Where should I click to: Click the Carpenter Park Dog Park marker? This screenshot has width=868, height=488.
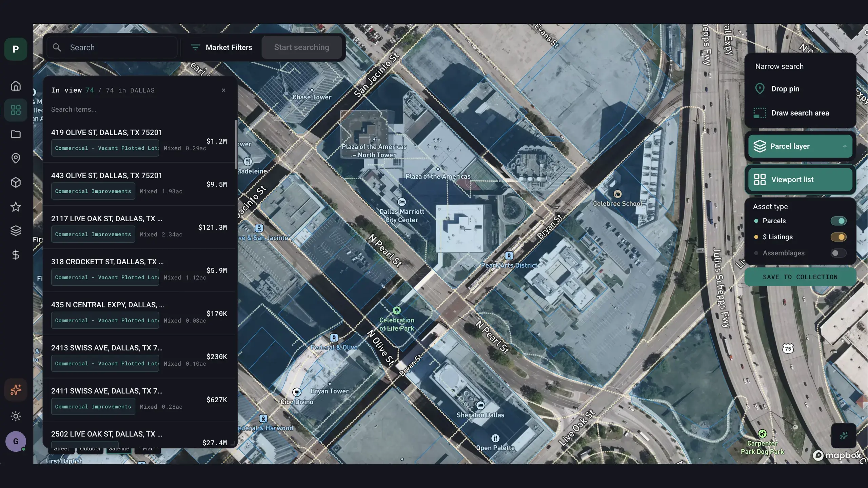click(762, 433)
